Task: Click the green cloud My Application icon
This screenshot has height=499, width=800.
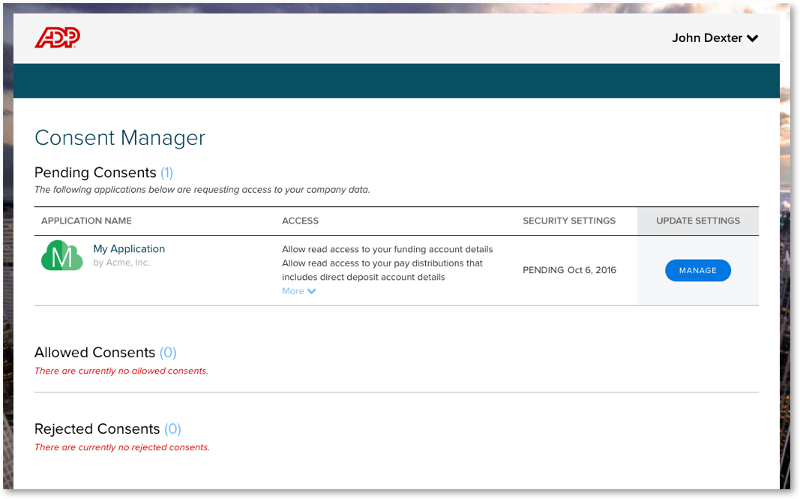Action: [x=62, y=256]
